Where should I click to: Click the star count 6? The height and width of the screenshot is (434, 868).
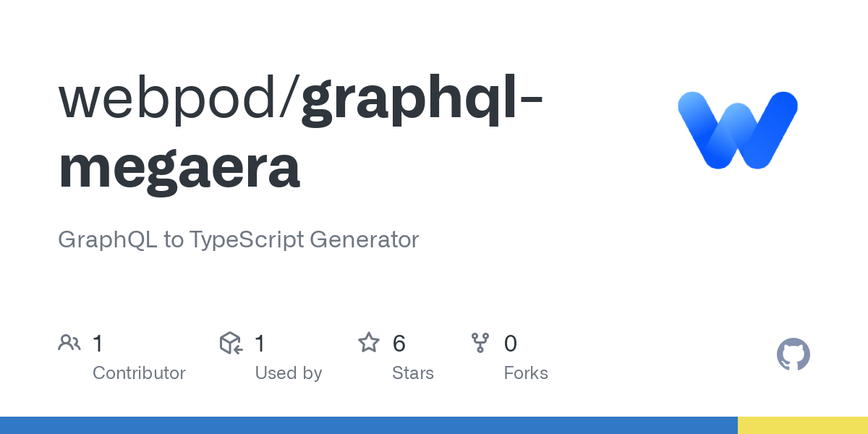[399, 344]
